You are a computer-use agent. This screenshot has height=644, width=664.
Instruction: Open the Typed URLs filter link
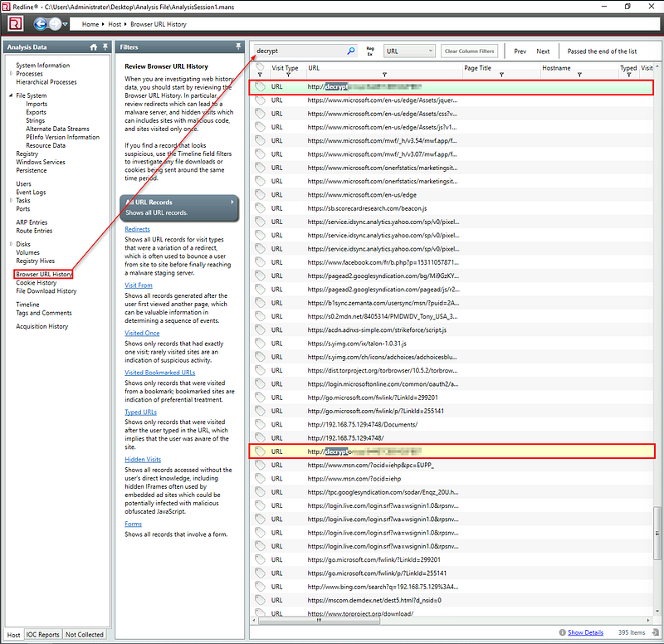point(140,412)
